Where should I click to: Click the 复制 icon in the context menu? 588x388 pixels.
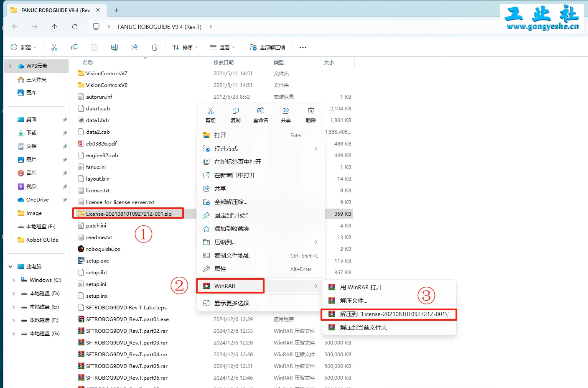coord(236,111)
